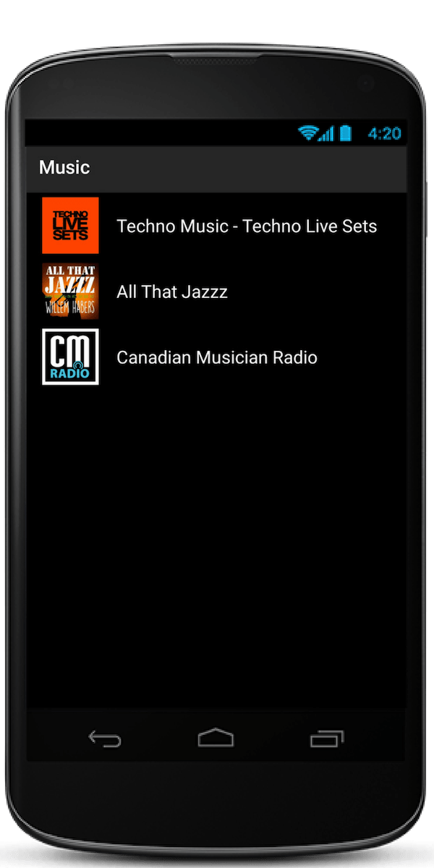Screen dimensions: 434x868
Task: Click the JAZZ lettering on album cover
Action: pos(70,285)
